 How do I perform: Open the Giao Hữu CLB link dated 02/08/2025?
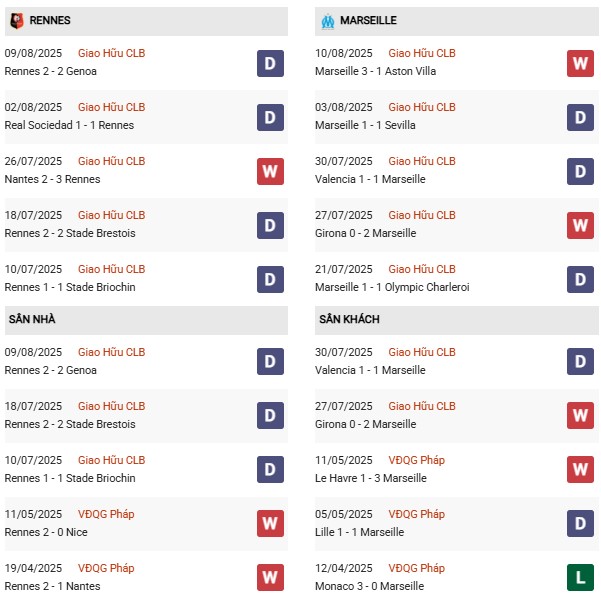111,107
